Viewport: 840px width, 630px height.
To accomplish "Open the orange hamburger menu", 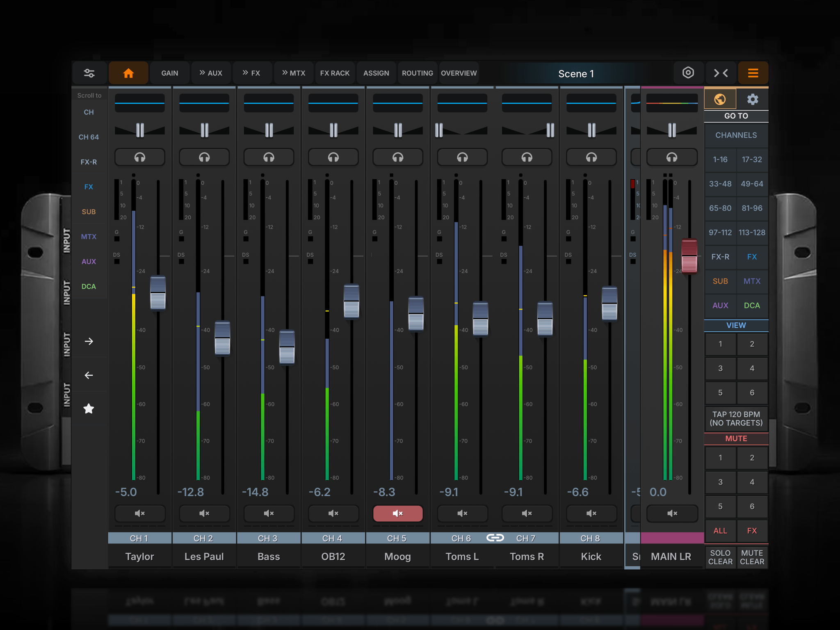I will tap(753, 73).
